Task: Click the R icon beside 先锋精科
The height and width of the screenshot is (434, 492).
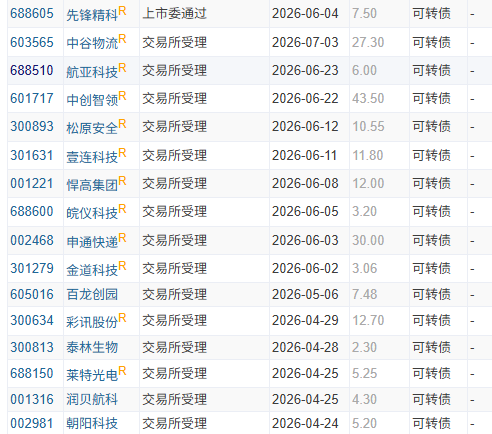Action: (x=122, y=11)
